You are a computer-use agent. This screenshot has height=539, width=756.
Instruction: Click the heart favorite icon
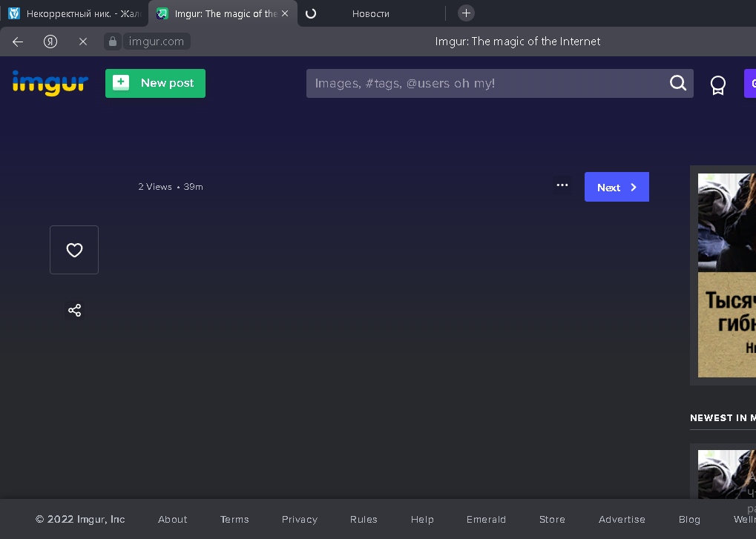74,250
